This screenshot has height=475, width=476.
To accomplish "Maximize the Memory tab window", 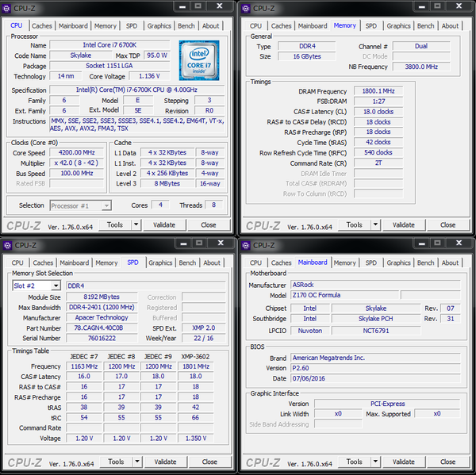I will 437,6.
